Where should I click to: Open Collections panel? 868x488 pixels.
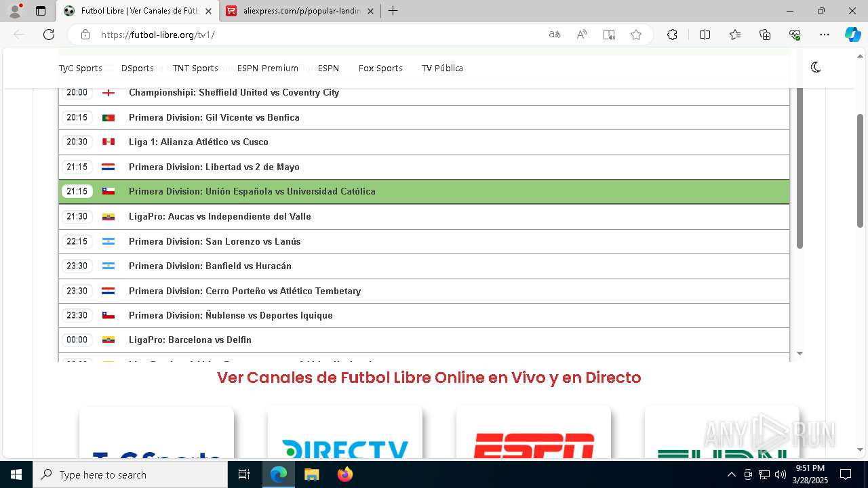pos(765,35)
